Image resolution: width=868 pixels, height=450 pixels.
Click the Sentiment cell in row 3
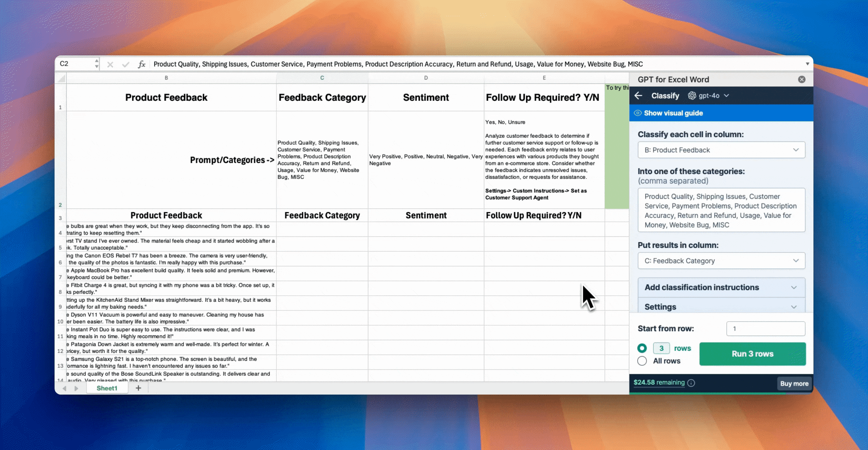point(426,215)
